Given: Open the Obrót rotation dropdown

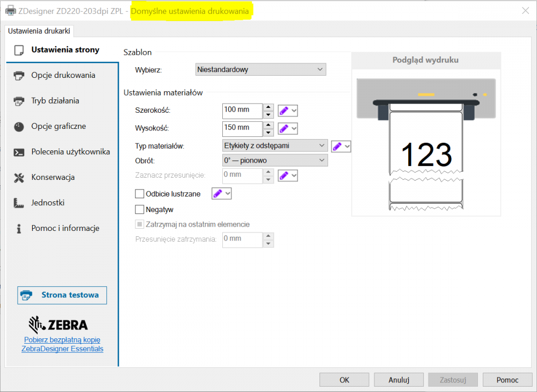Looking at the screenshot, I should coord(275,160).
